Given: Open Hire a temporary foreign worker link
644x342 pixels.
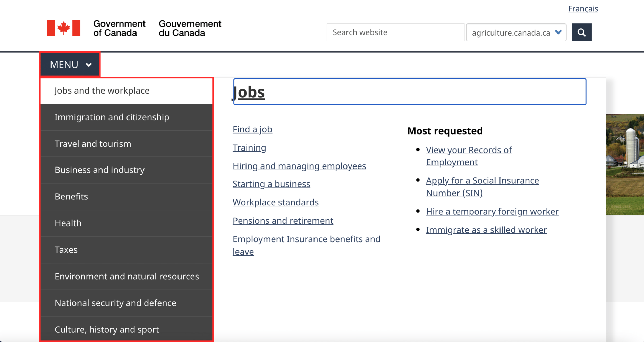Looking at the screenshot, I should (x=492, y=212).
